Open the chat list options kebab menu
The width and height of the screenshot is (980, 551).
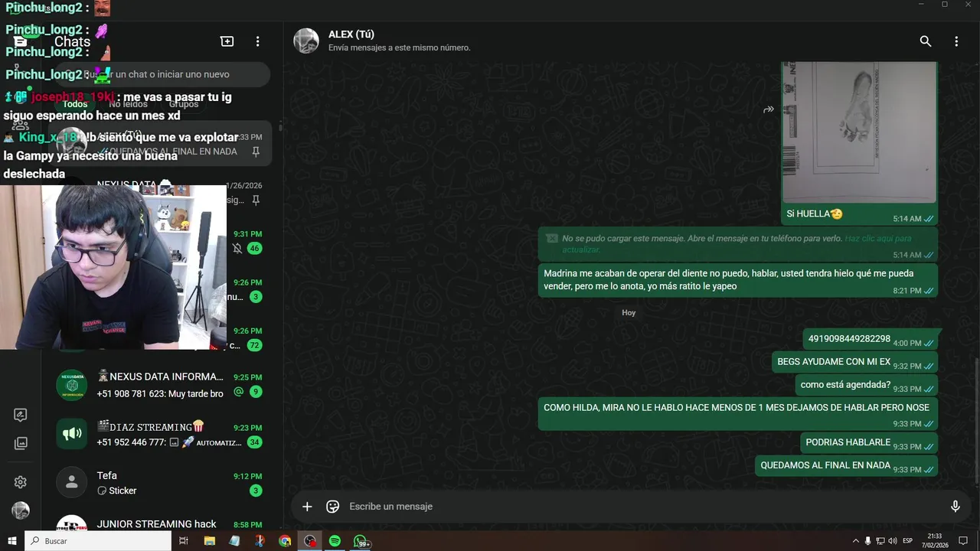pos(257,41)
